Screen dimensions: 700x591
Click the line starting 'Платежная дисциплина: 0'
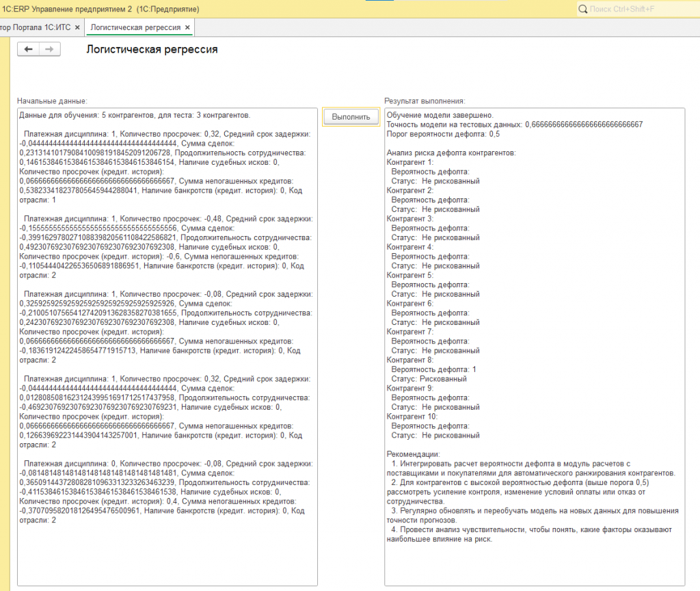(x=168, y=464)
